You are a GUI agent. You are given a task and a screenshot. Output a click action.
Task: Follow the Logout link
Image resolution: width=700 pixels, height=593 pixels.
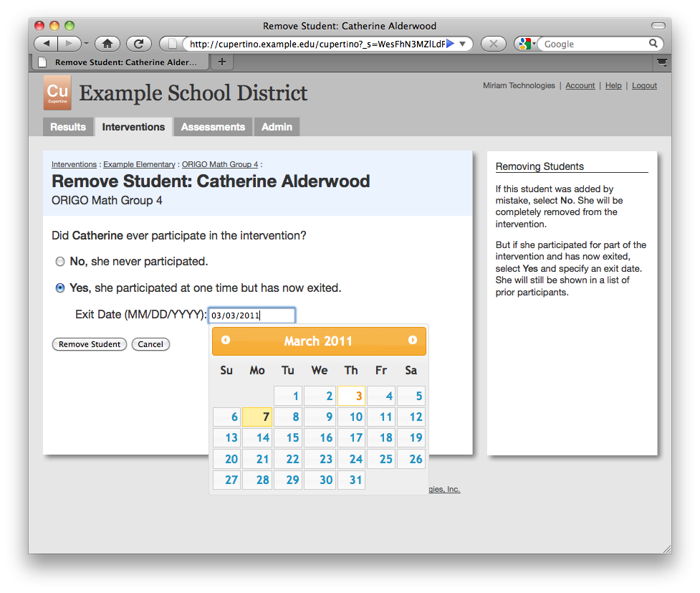coord(644,86)
